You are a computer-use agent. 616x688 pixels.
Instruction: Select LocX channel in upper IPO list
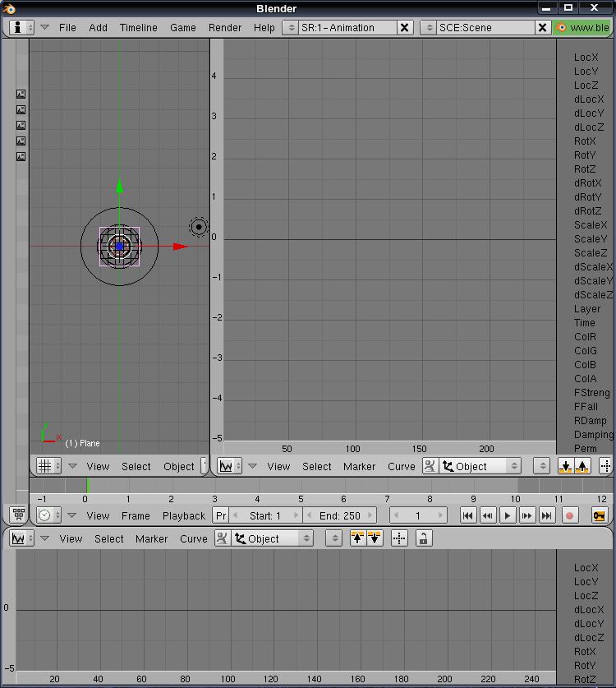(586, 58)
